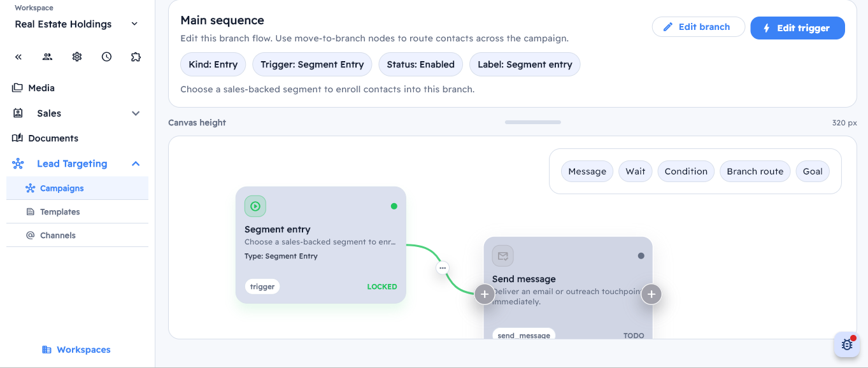Open the bug report icon
This screenshot has height=368, width=868.
(x=847, y=344)
